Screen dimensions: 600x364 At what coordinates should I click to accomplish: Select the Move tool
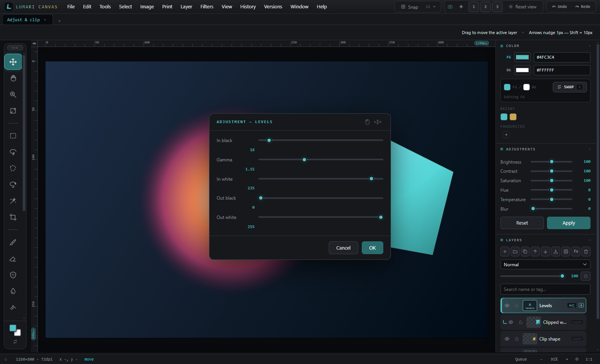click(13, 62)
